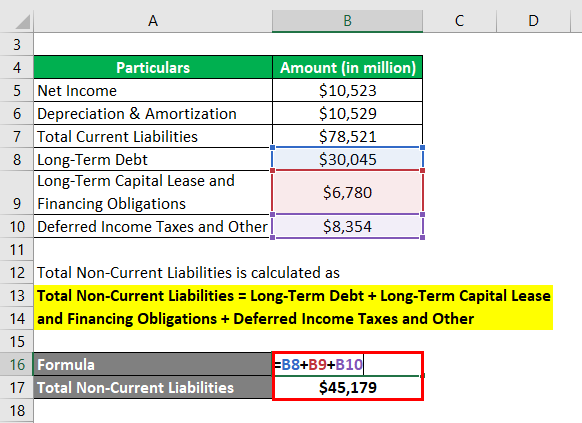Select Long-Term Capital Lease and Financing Obligations cell
This screenshot has height=423, width=582.
coord(153,193)
